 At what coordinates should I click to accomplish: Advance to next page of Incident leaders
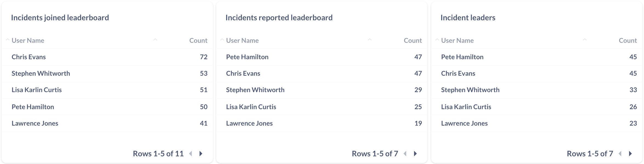coord(630,154)
